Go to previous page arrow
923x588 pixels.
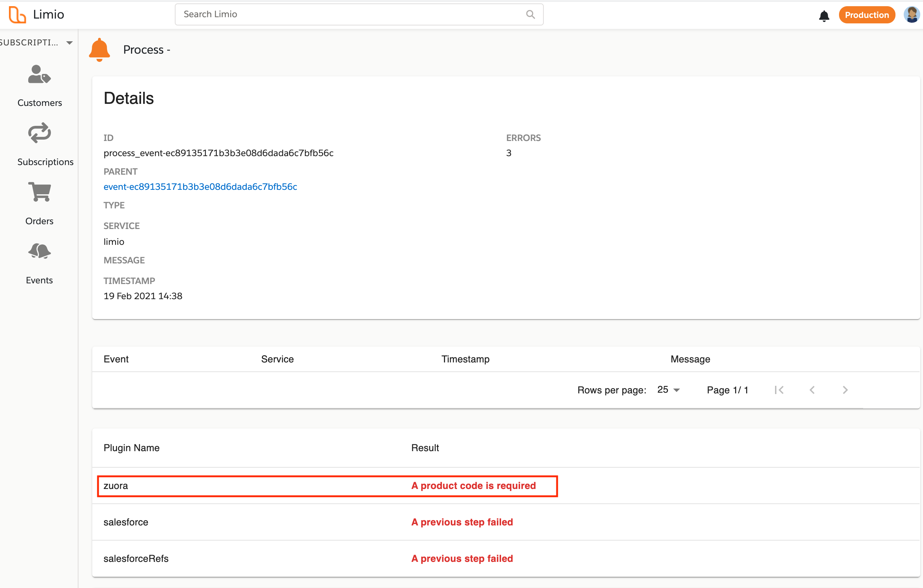click(812, 390)
